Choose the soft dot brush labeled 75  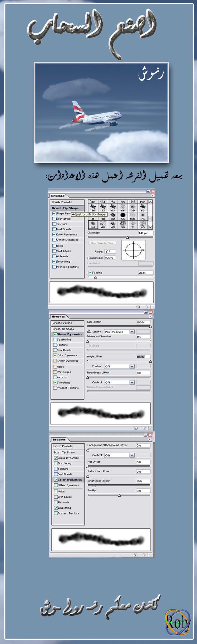[143, 216]
